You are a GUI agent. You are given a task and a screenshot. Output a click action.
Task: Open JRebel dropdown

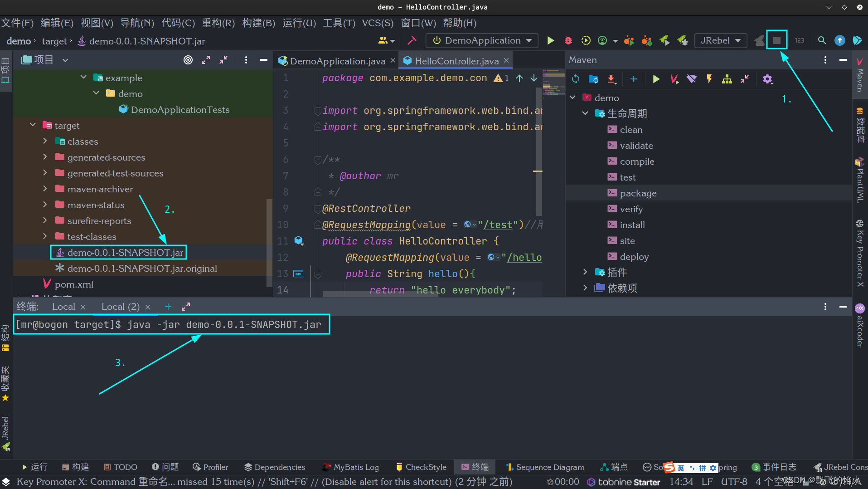(x=721, y=40)
